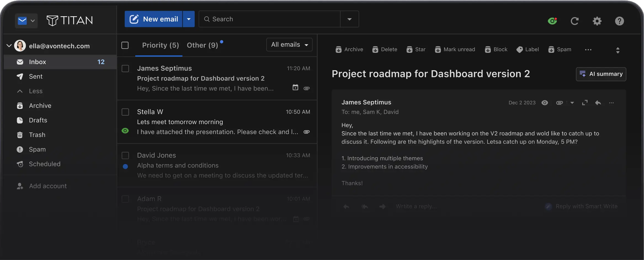Image resolution: width=644 pixels, height=260 pixels.
Task: Refresh the mailbox
Action: (x=574, y=21)
